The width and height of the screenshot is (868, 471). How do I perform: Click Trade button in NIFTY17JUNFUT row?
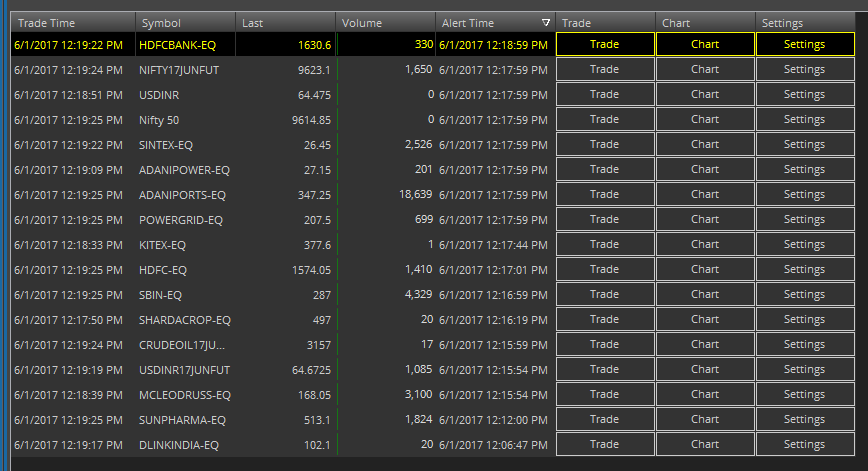pyautogui.click(x=604, y=70)
